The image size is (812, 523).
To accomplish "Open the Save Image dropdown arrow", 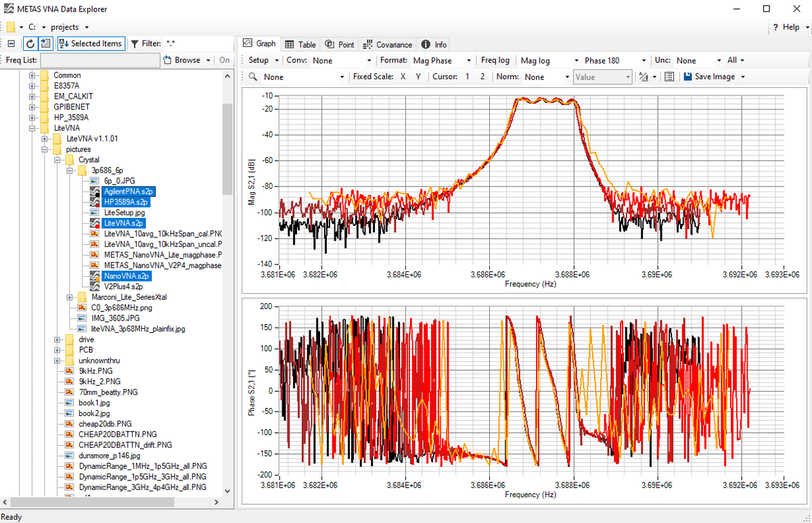I will pyautogui.click(x=743, y=76).
